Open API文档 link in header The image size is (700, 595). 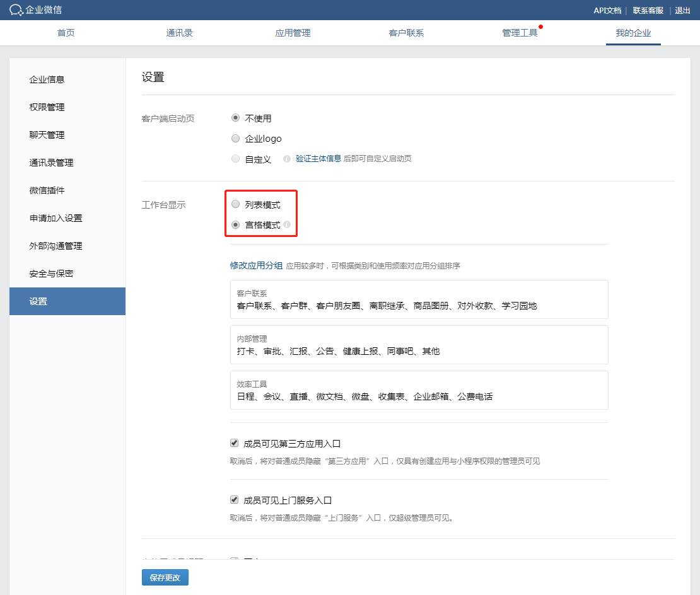pyautogui.click(x=607, y=11)
